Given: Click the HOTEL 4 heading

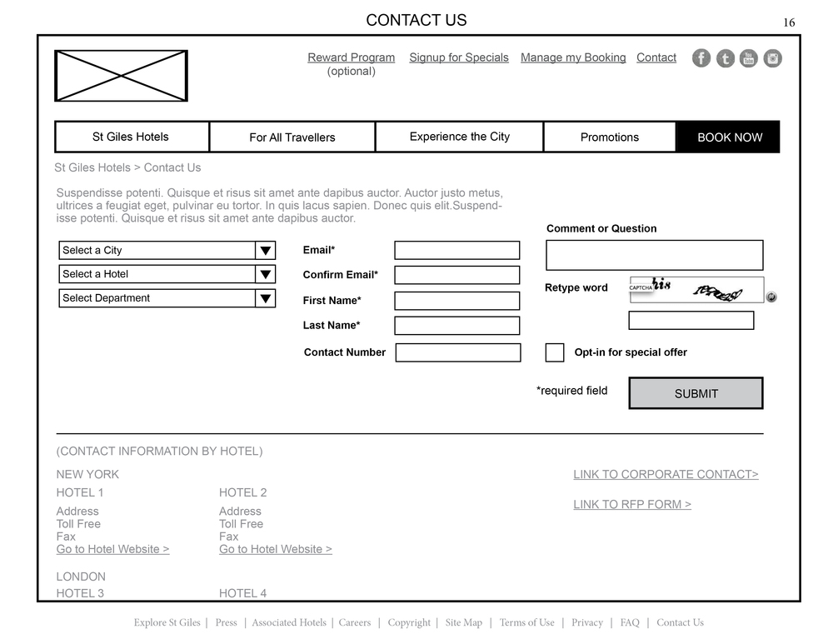Looking at the screenshot, I should click(242, 593).
